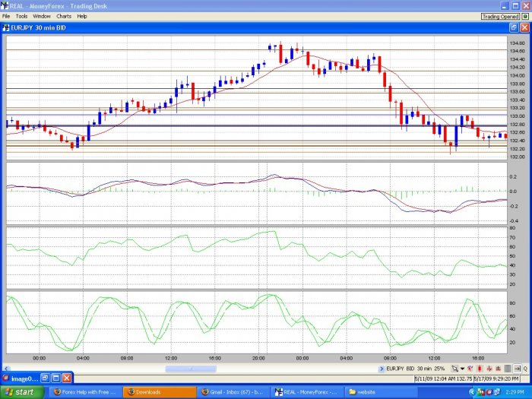Click the 20:00 time axis label
The image size is (532, 399).
click(x=258, y=358)
